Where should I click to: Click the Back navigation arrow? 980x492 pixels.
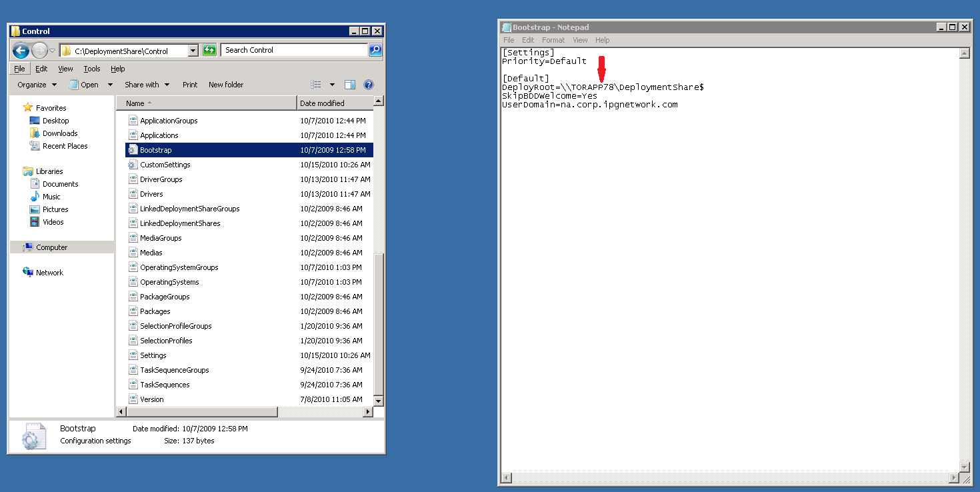pos(20,50)
